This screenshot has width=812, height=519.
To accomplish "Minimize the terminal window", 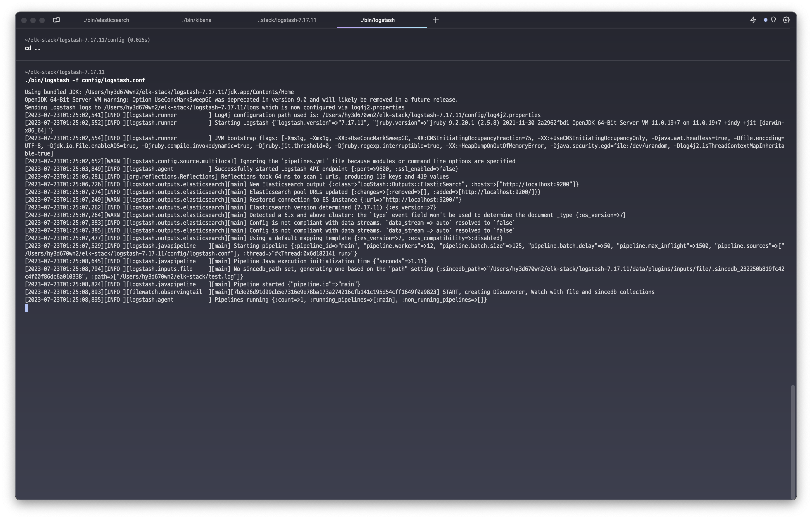I will tap(33, 20).
